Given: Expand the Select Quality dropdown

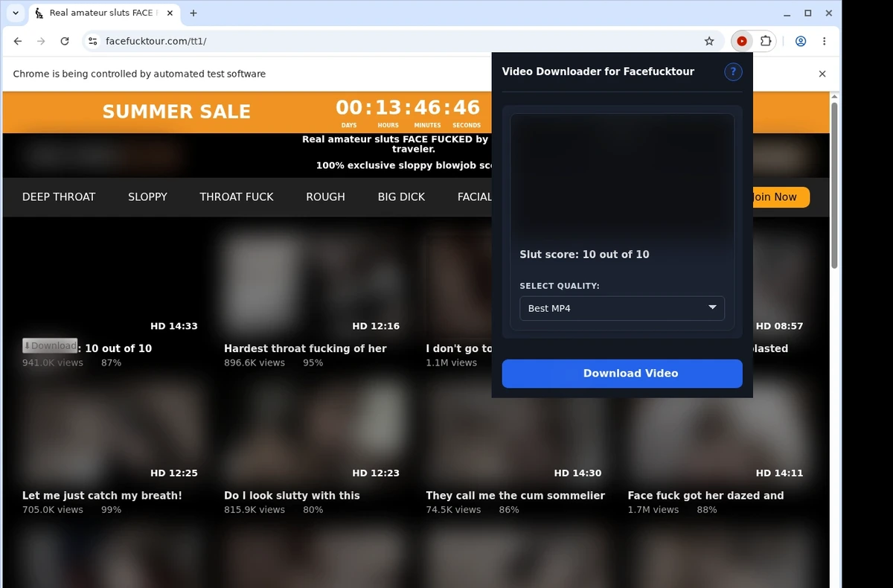Looking at the screenshot, I should 622,308.
